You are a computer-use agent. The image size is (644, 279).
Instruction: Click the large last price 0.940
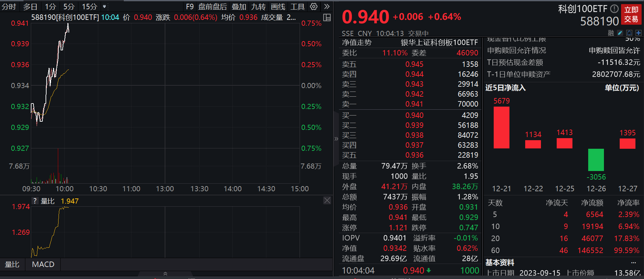(365, 17)
